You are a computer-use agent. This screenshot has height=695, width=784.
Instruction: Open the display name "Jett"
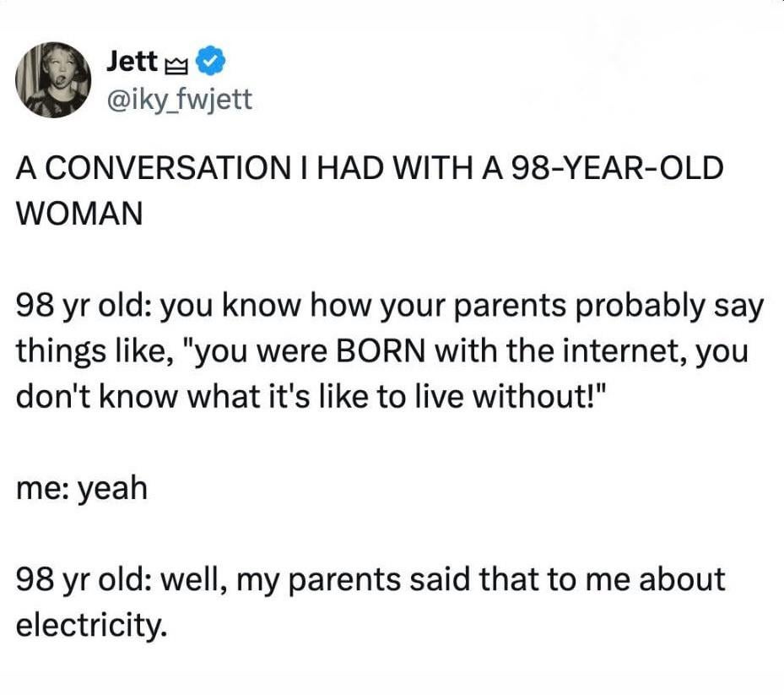tap(133, 62)
